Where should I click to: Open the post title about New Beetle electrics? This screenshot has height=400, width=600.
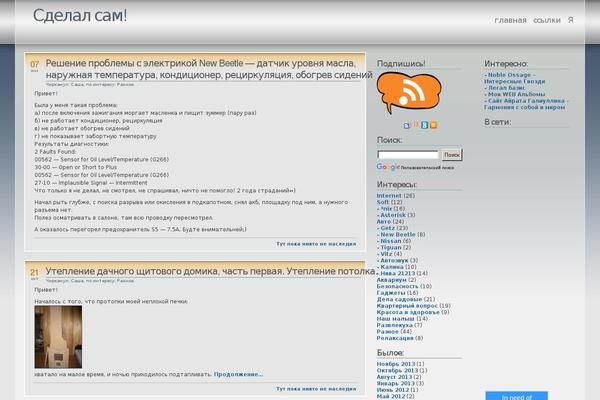point(209,69)
